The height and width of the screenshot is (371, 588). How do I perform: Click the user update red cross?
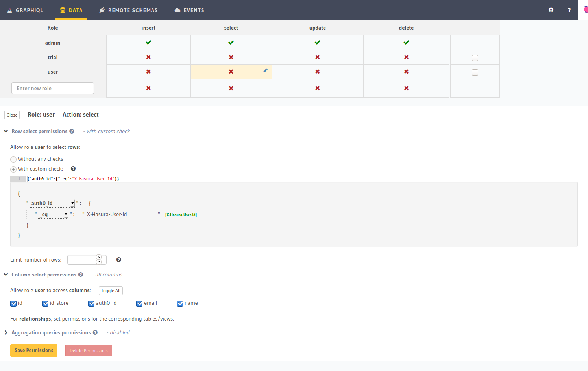pyautogui.click(x=318, y=72)
